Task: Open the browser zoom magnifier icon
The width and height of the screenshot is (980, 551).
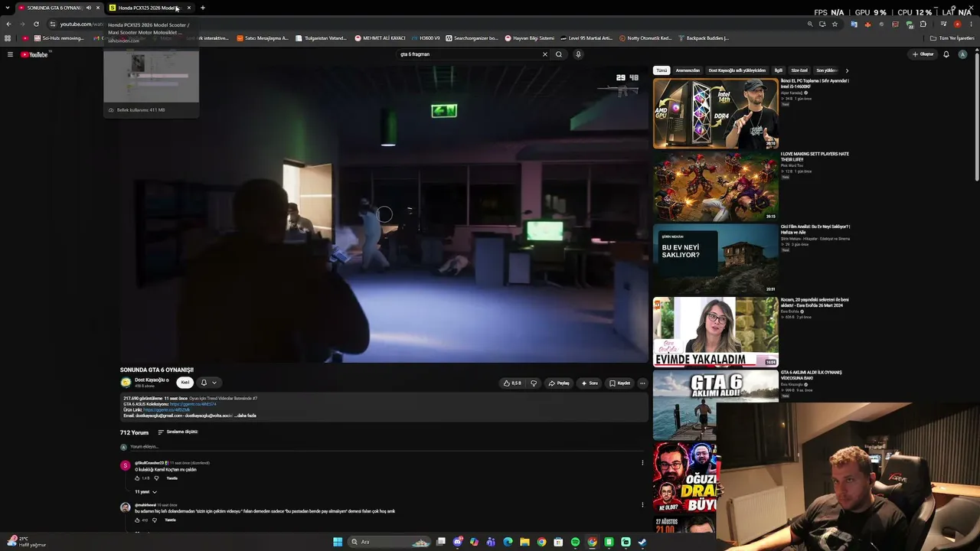Action: point(810,24)
